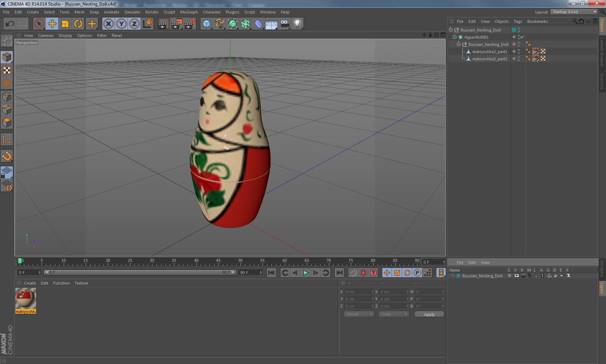
Task: Add a Light object
Action: [x=298, y=24]
